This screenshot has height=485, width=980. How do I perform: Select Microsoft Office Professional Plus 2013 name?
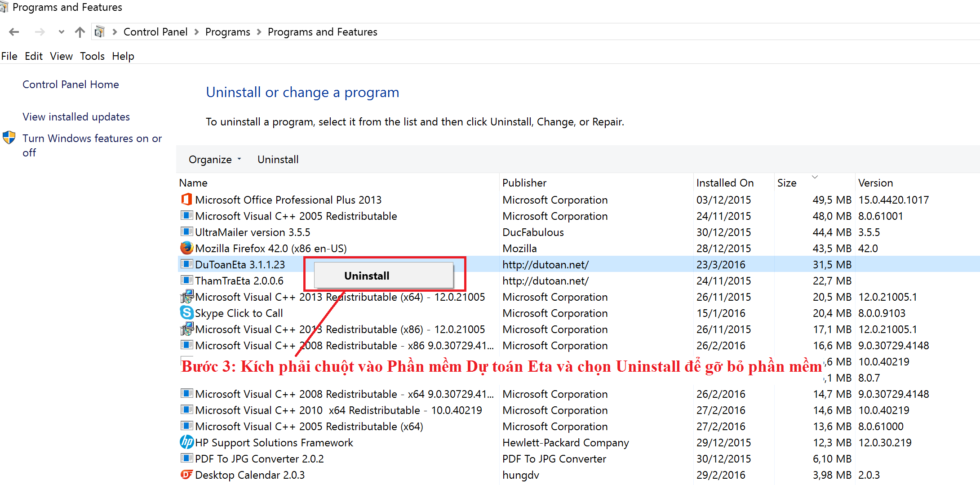point(288,200)
